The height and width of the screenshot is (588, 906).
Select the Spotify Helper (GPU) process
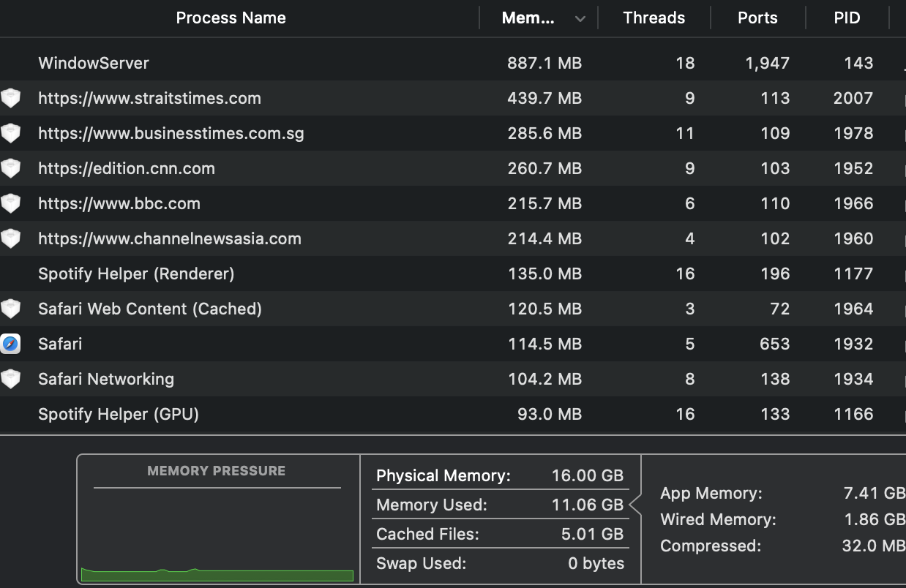tap(119, 414)
